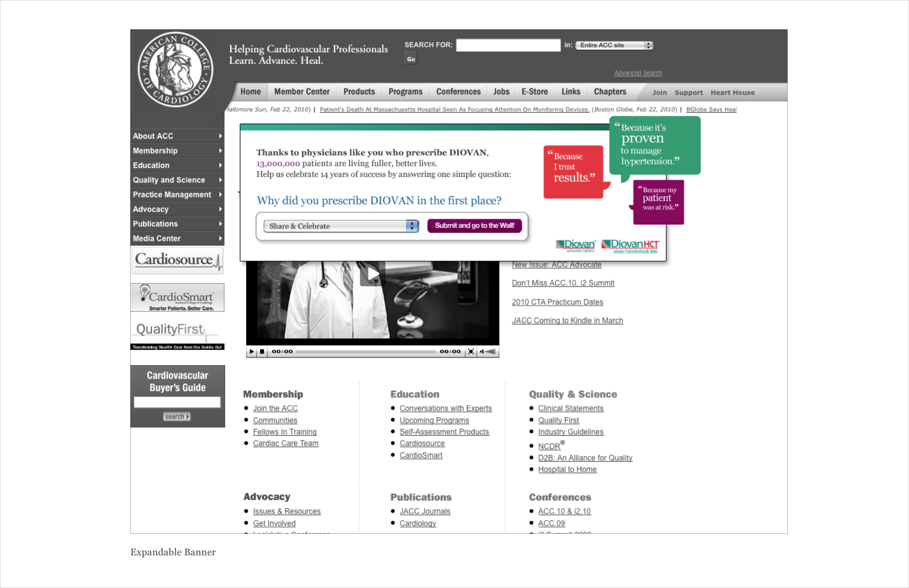Open the Links nav tab
The width and height of the screenshot is (909, 588).
pos(571,92)
